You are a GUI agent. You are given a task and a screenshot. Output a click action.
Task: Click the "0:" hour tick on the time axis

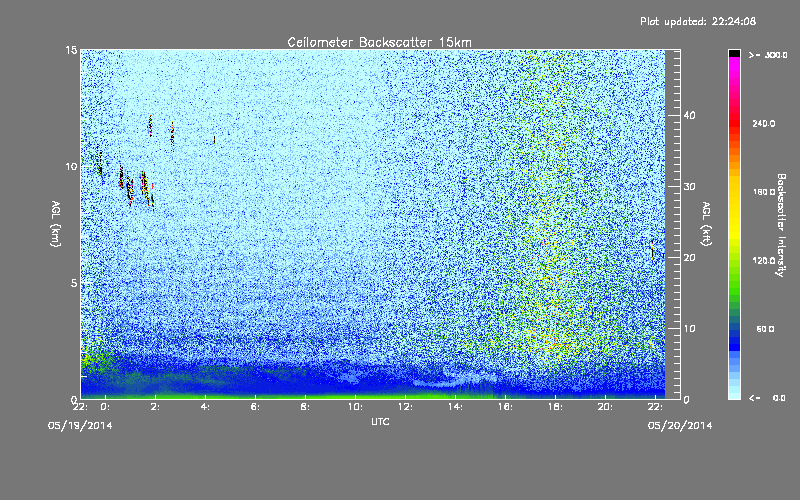[105, 407]
